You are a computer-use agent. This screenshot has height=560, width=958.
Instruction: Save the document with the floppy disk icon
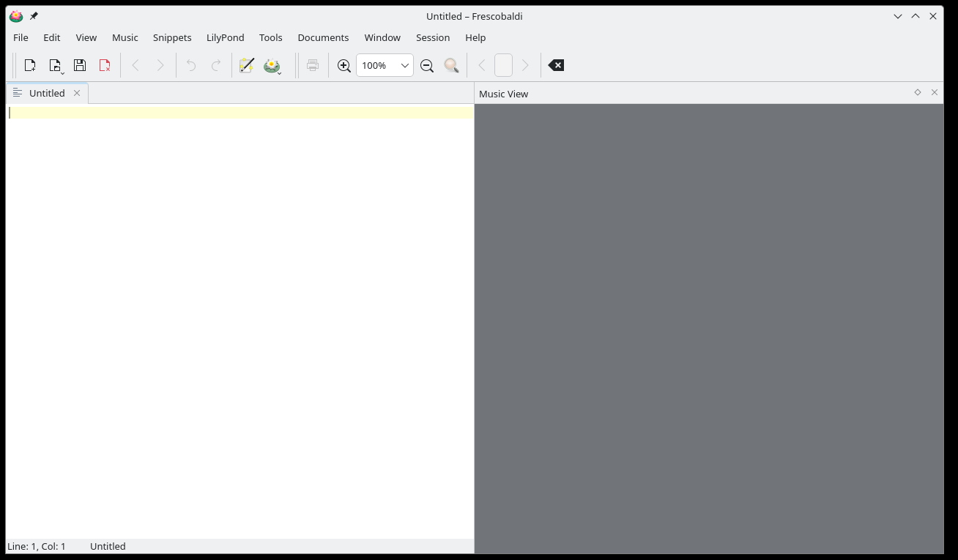tap(80, 65)
